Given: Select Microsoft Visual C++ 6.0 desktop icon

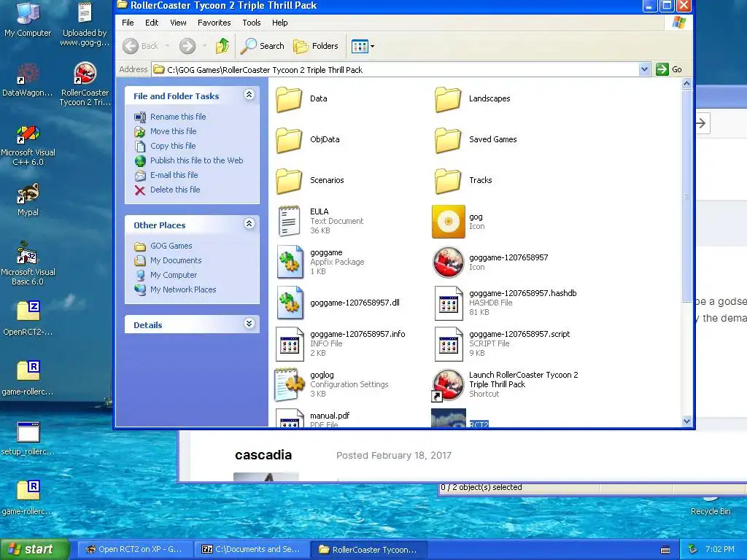Looking at the screenshot, I should 28,145.
